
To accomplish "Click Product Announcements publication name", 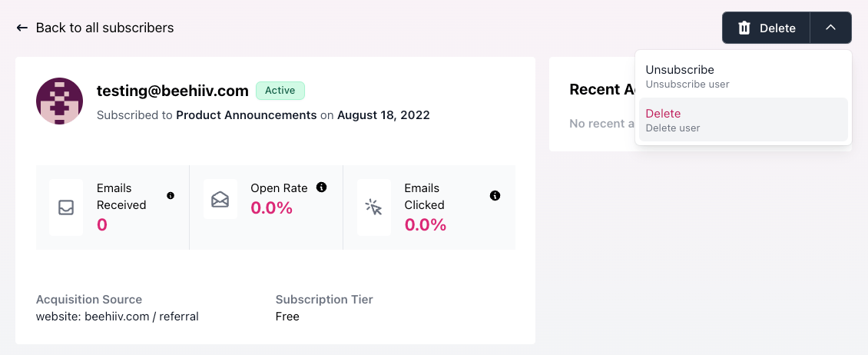I will [247, 115].
